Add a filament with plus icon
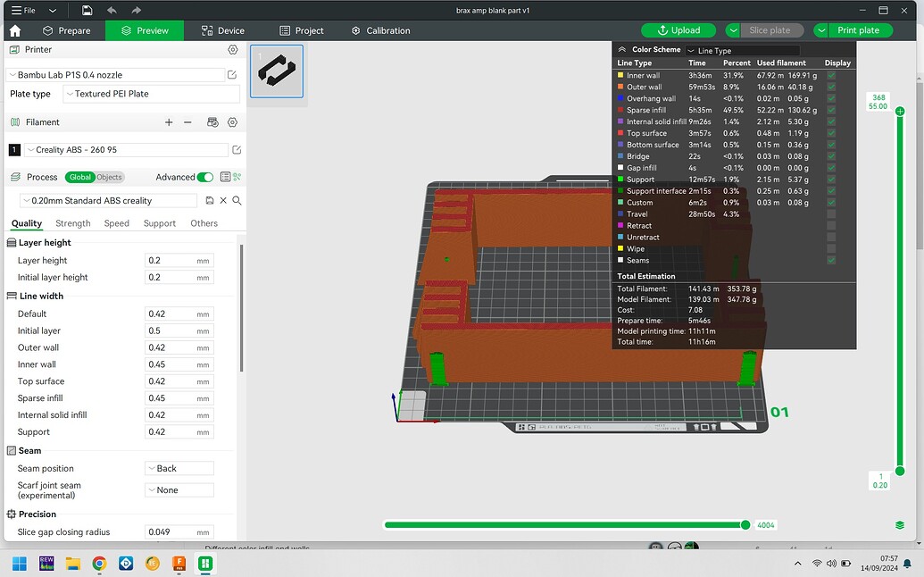The image size is (924, 577). [169, 122]
